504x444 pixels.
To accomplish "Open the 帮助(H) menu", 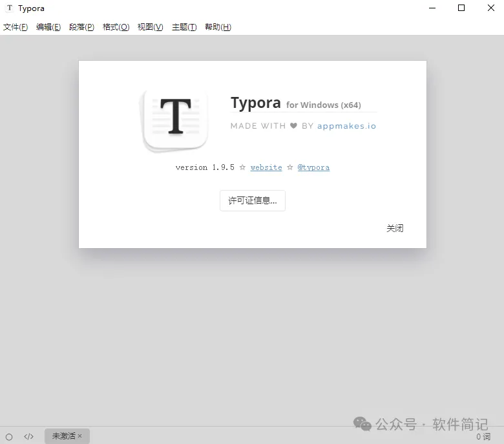I will (x=218, y=27).
